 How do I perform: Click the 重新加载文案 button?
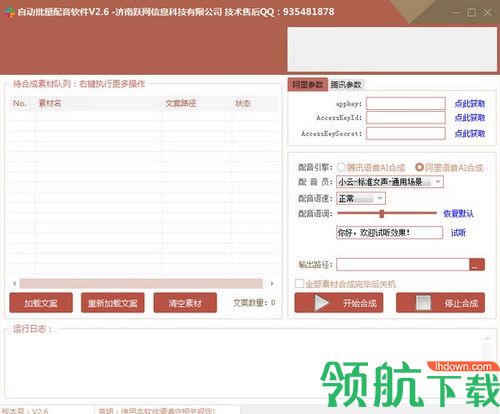(x=113, y=303)
